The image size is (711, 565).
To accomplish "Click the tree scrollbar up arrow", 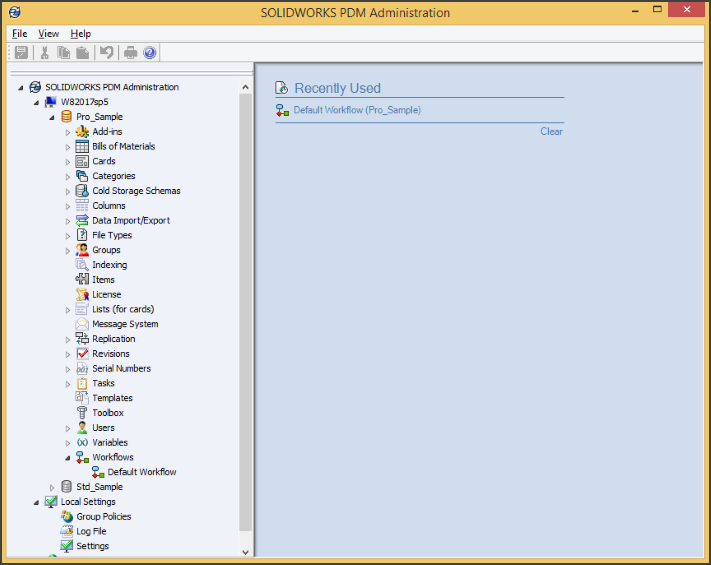I will pyautogui.click(x=245, y=87).
